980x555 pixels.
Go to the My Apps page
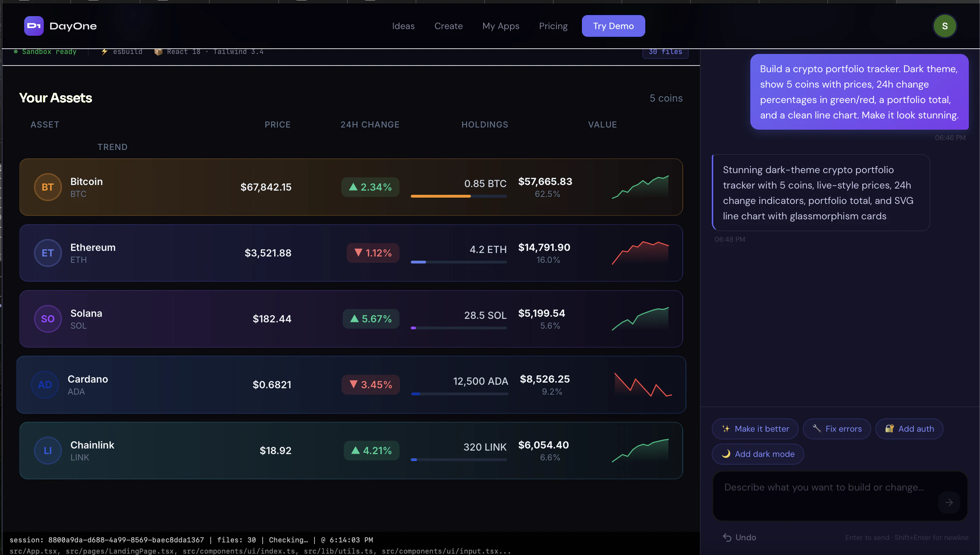click(500, 26)
